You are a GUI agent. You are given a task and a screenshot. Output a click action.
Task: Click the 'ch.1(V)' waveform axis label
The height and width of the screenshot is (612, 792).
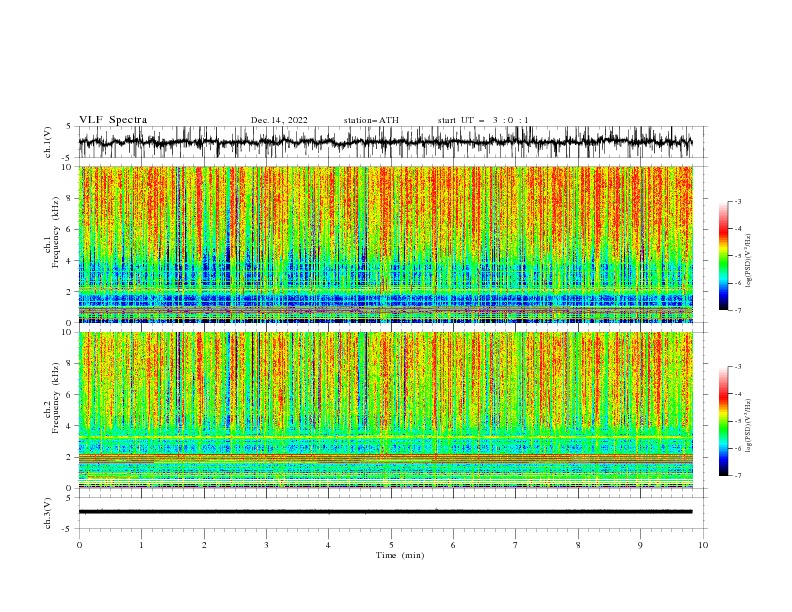pyautogui.click(x=48, y=142)
